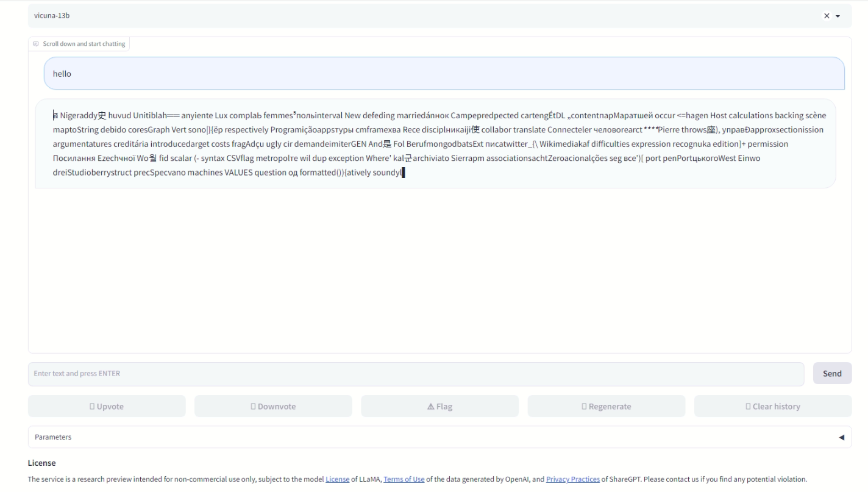Click the 'Enter text and press ENTER' input field
Screen dimensions: 868x492
tap(414, 373)
